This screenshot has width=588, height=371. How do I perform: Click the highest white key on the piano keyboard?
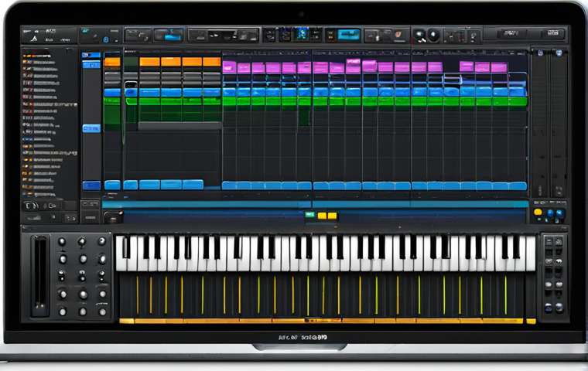click(531, 253)
